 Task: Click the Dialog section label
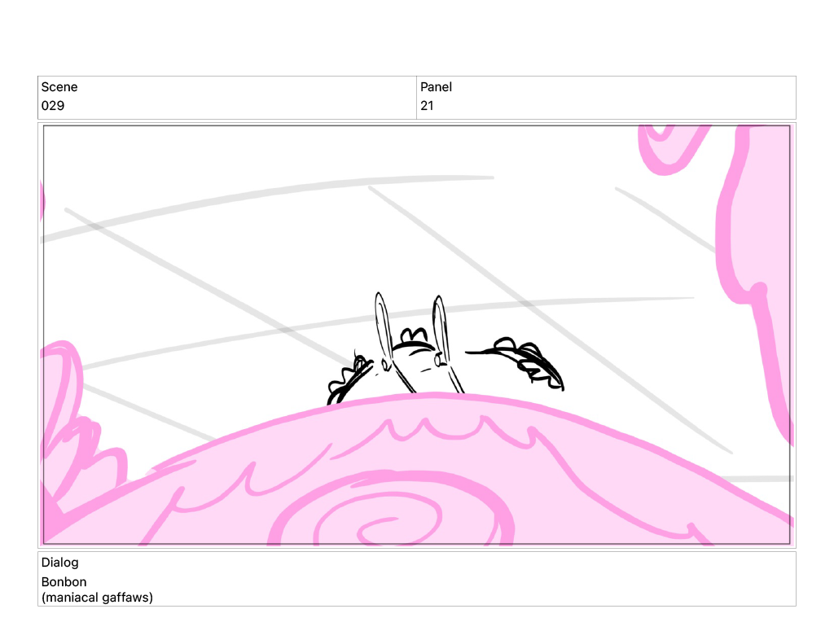[x=60, y=563]
